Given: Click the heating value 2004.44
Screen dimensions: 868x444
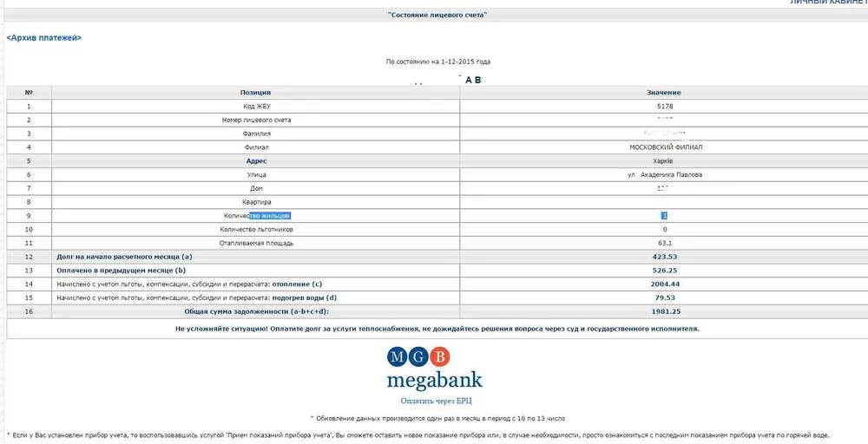Looking at the screenshot, I should [665, 284].
